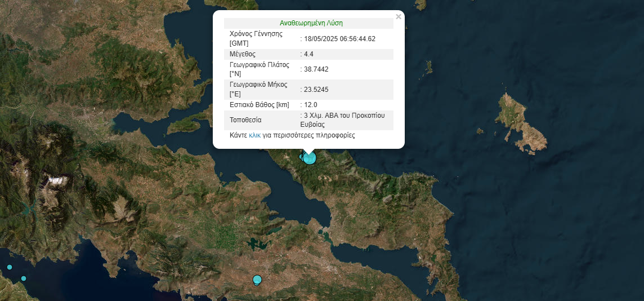Screen dimensions: 644x301
Task: Click the snow-capped mountain patch on the map
Action: tap(59, 181)
